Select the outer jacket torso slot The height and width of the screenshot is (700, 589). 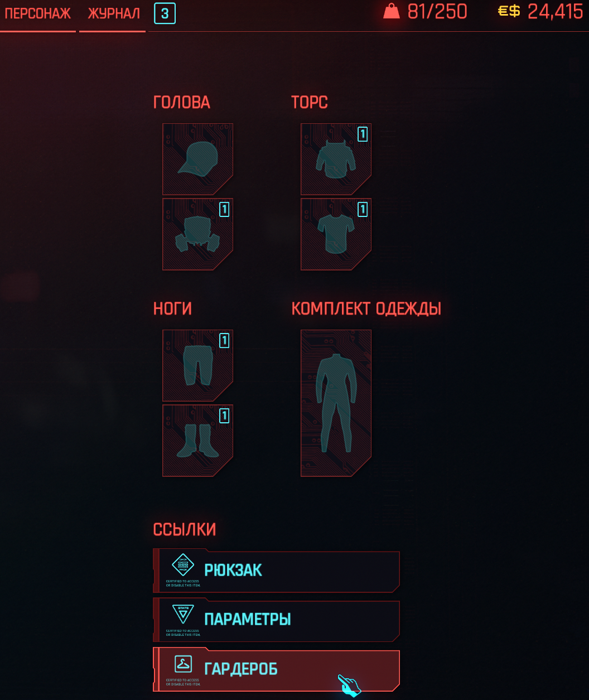(336, 159)
